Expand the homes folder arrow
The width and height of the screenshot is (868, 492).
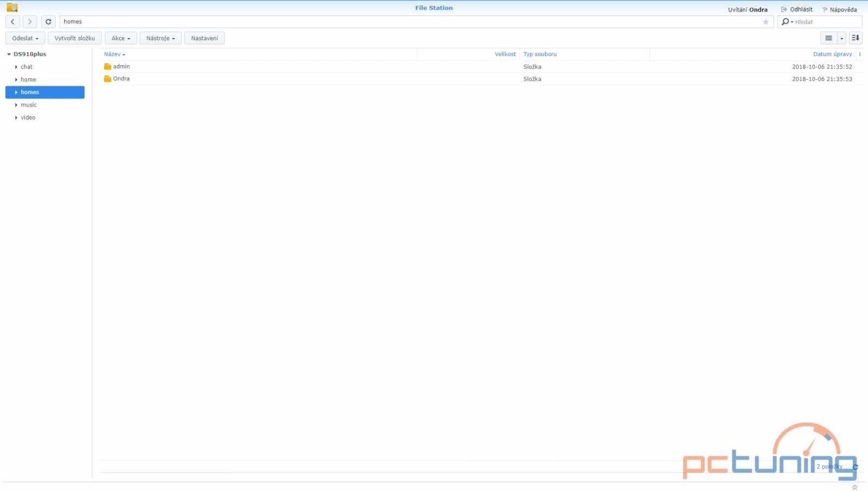(x=16, y=92)
